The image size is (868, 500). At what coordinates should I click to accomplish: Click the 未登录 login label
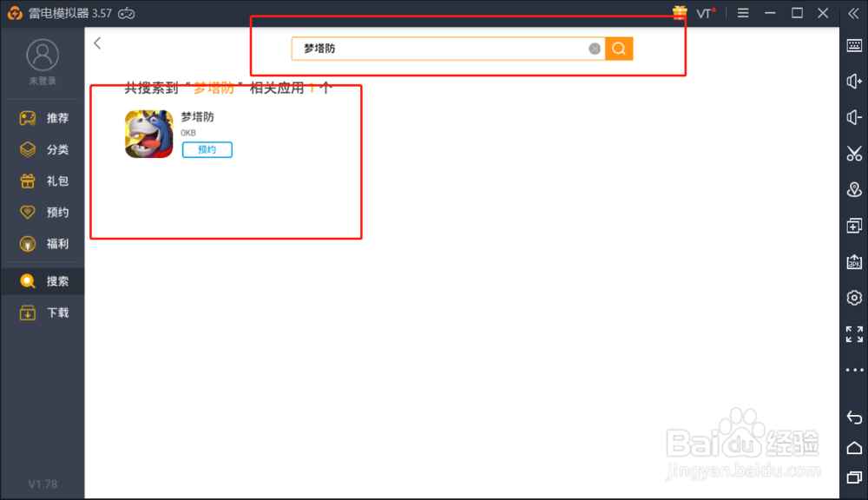43,81
